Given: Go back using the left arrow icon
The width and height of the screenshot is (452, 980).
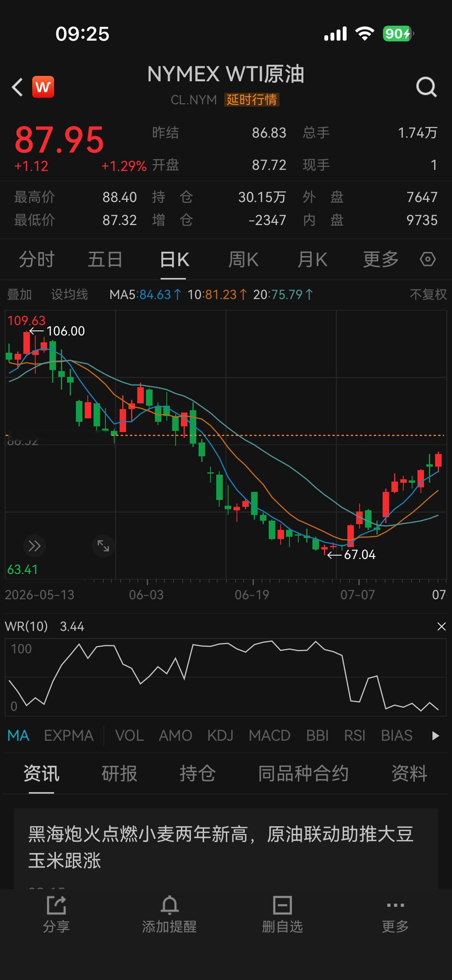Looking at the screenshot, I should point(17,87).
